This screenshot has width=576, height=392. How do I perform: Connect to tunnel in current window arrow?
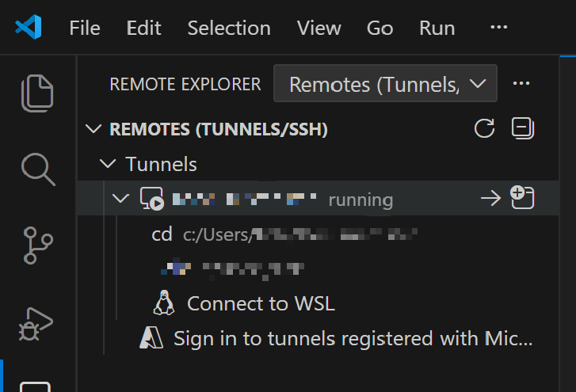491,199
